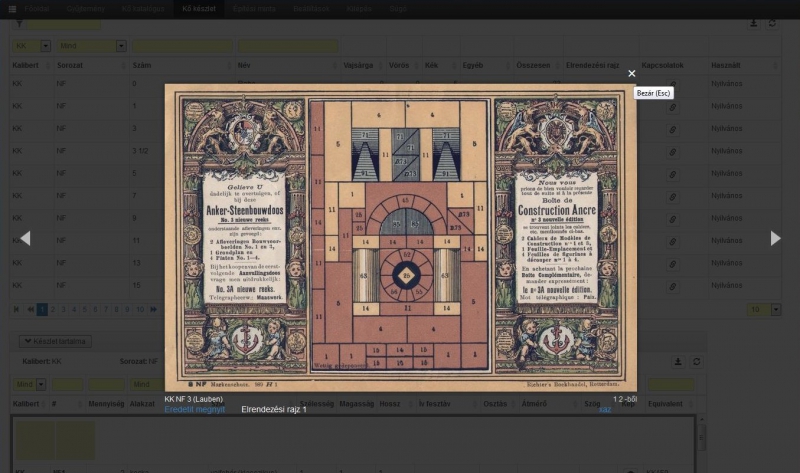This screenshot has height=473, width=800.
Task: Select page 5 in pagination
Action: (x=85, y=309)
